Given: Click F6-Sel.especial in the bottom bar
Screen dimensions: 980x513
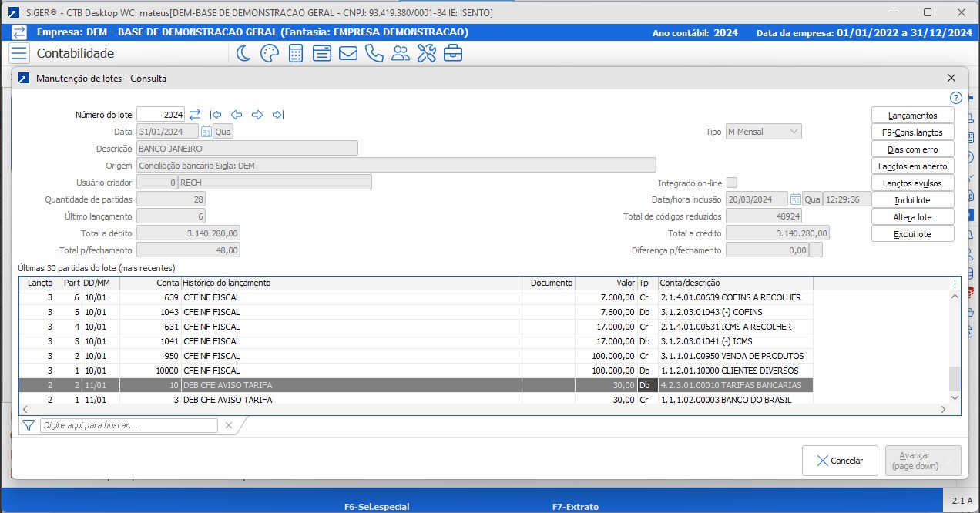Looking at the screenshot, I should 377,507.
